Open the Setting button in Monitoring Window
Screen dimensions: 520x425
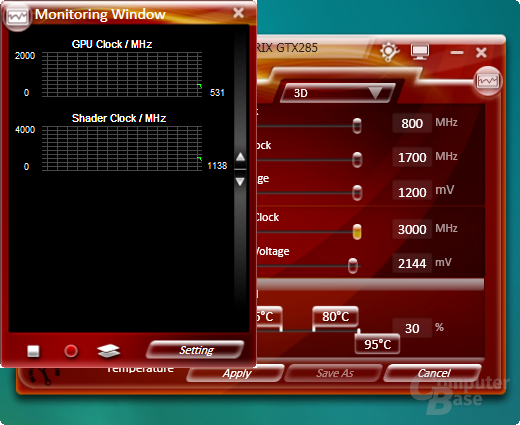196,350
